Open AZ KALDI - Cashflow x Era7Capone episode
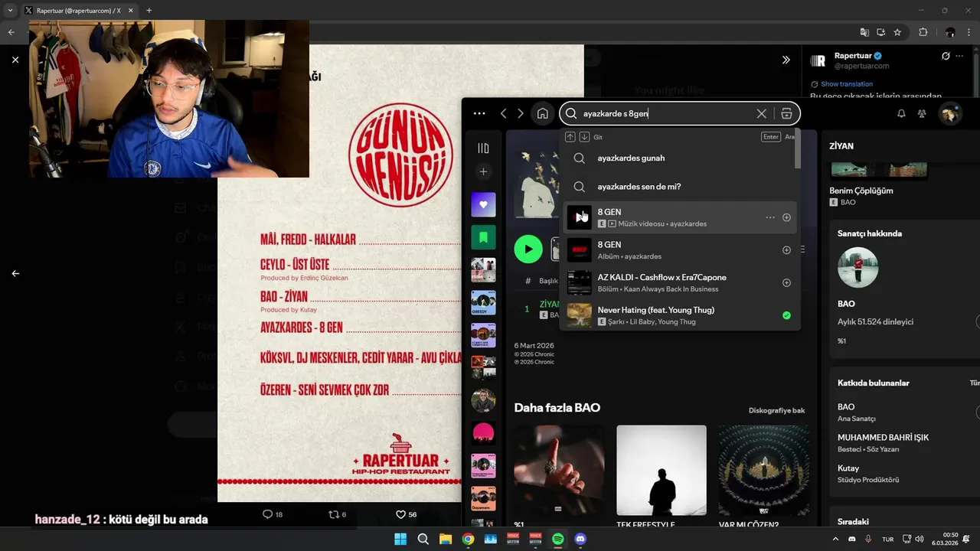Screen dimensions: 980x551 click(x=680, y=282)
